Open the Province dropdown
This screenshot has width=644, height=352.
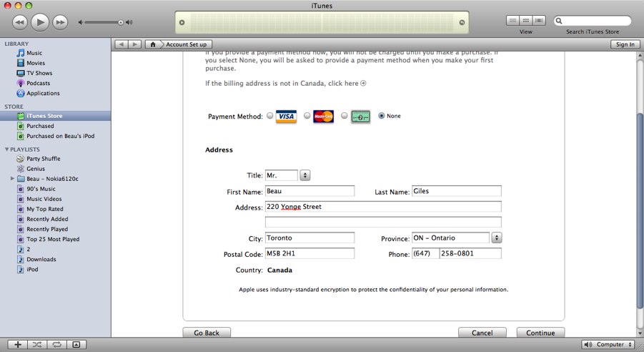[497, 238]
